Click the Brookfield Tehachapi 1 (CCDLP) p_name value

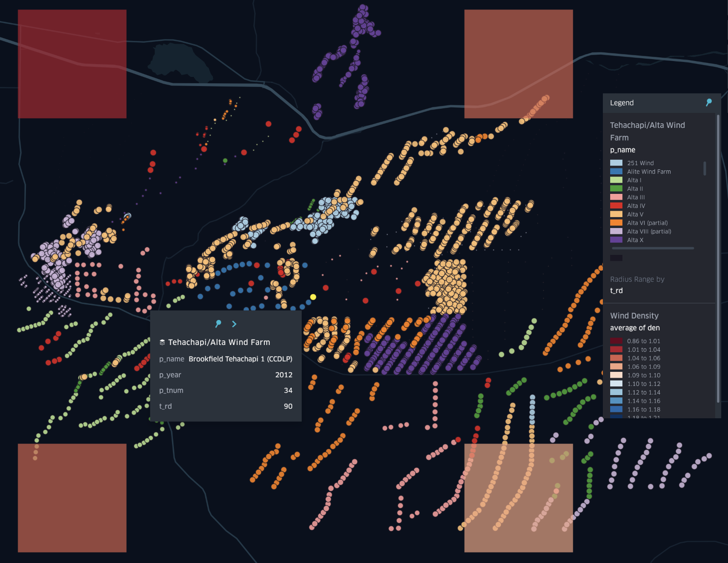tap(240, 359)
